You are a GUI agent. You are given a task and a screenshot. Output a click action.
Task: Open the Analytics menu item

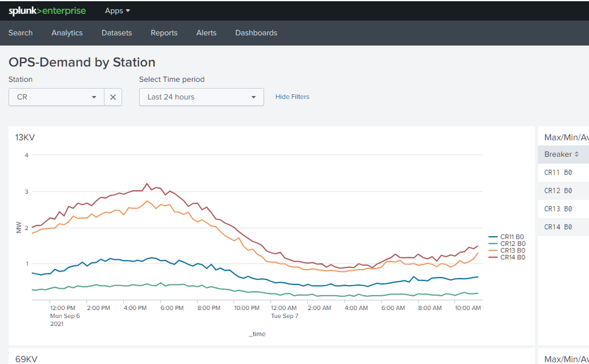[x=67, y=33]
